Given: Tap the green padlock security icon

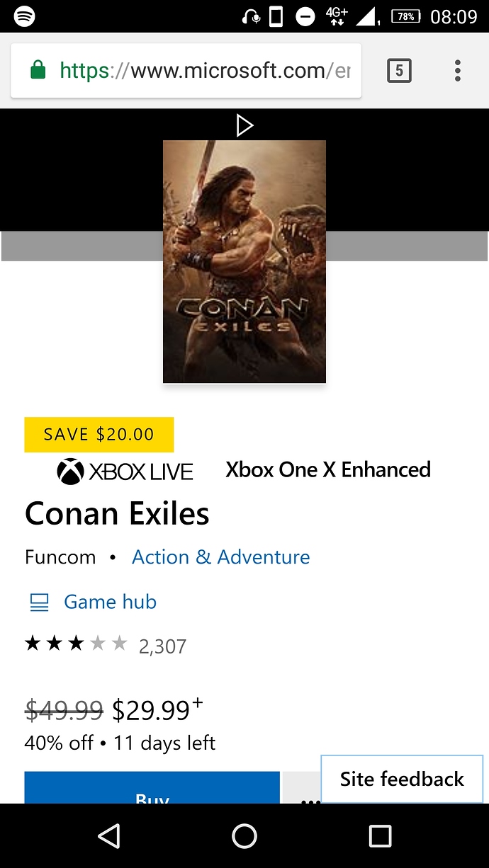Looking at the screenshot, I should 38,70.
